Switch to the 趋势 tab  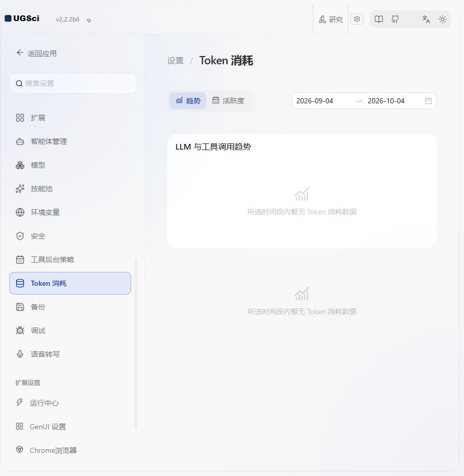click(188, 101)
